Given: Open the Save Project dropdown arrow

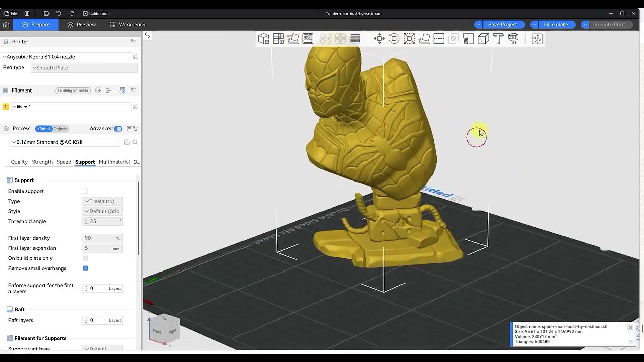Looking at the screenshot, I should (x=479, y=24).
